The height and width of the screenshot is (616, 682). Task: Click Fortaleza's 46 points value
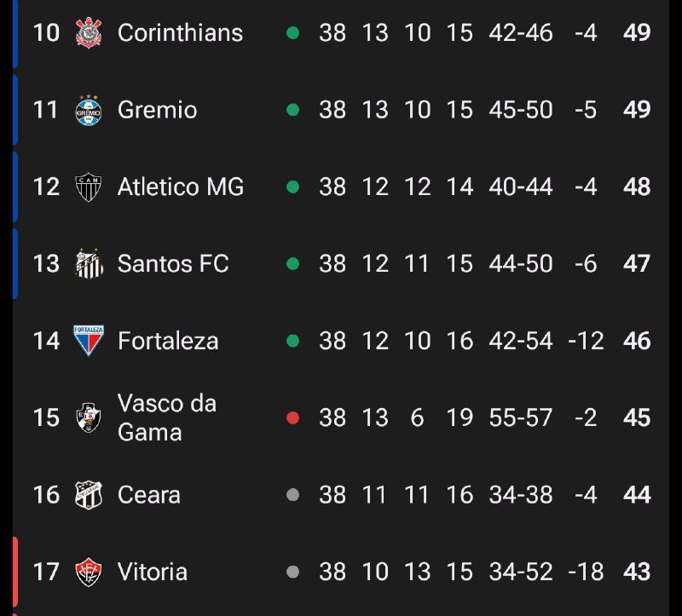coord(637,341)
